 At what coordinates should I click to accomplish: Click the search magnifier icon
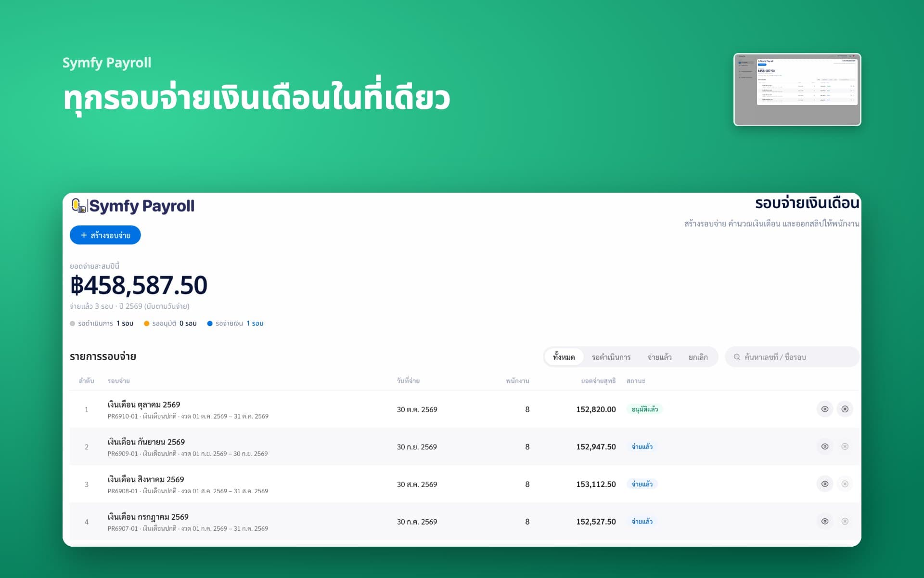click(x=736, y=357)
